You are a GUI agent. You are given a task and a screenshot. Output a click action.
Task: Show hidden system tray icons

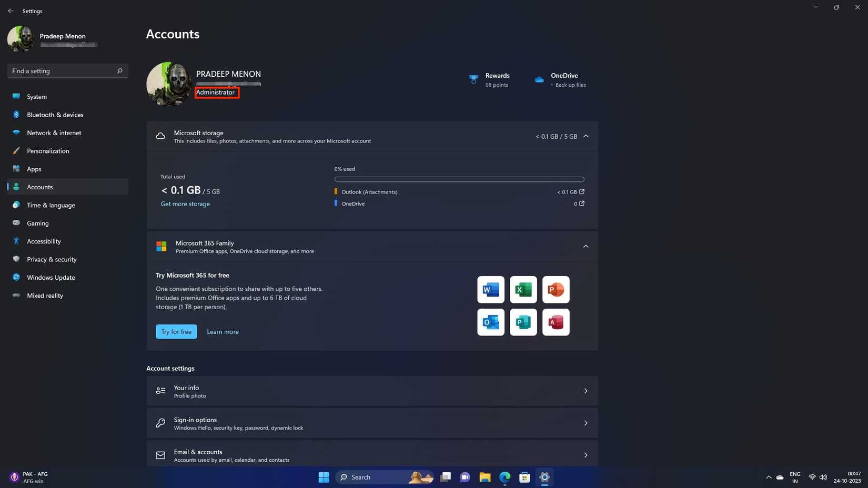(769, 477)
